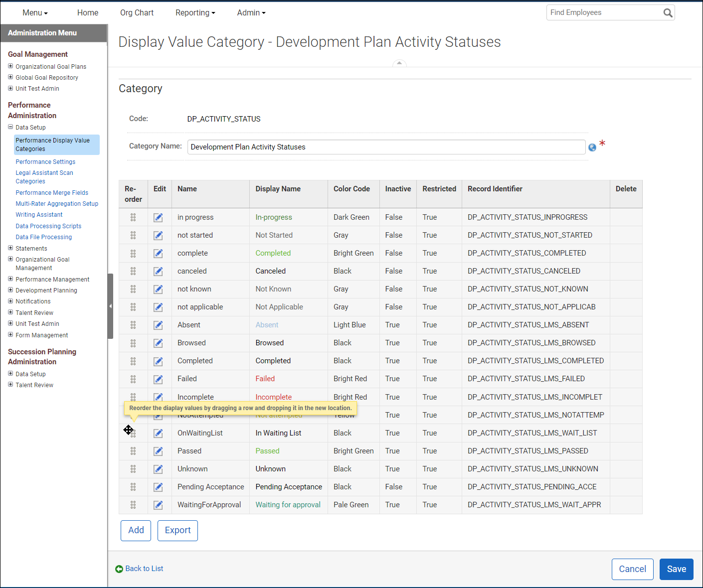Collapse the sidebar using the arrow chevron
Image resolution: width=703 pixels, height=588 pixels.
click(110, 306)
